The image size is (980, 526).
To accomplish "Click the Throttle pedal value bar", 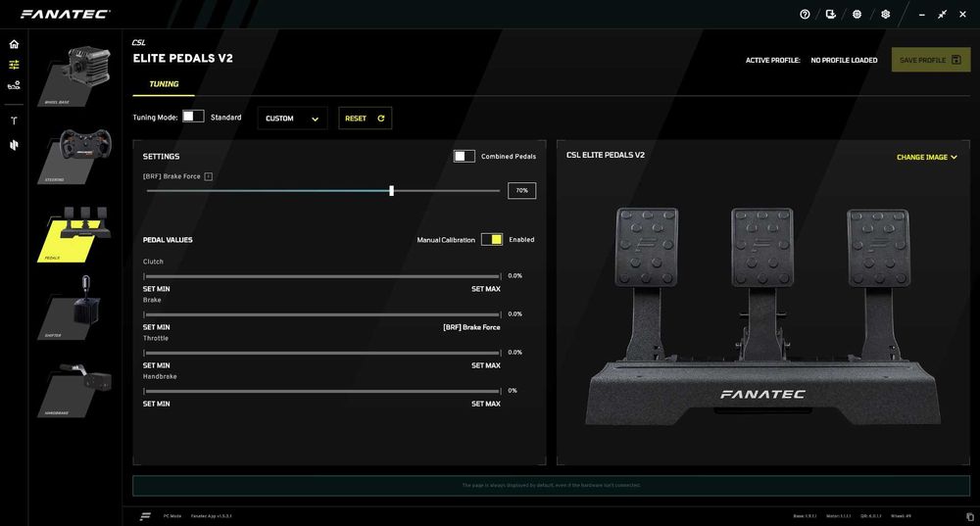I will tap(321, 353).
